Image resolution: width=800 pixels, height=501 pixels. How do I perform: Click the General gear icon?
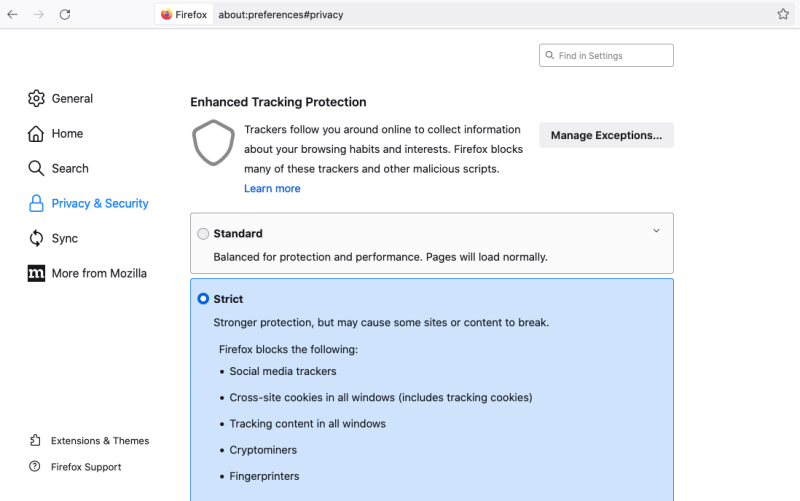[x=36, y=98]
